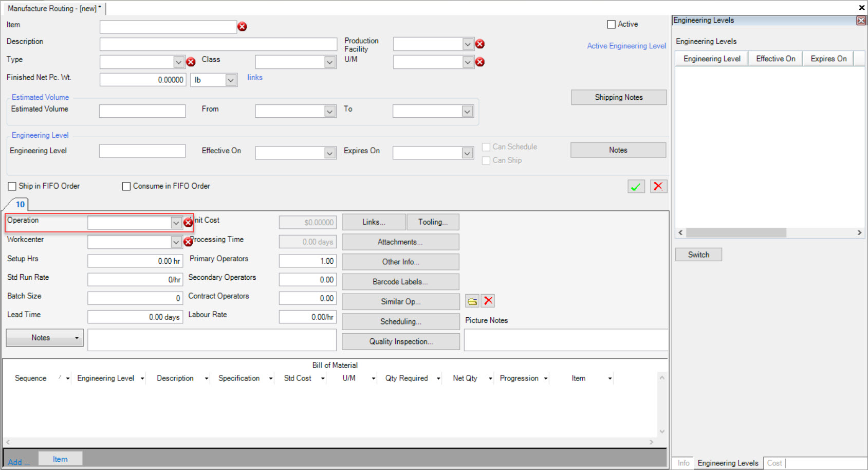Click into the Item input field
This screenshot has width=868, height=470.
tap(168, 27)
